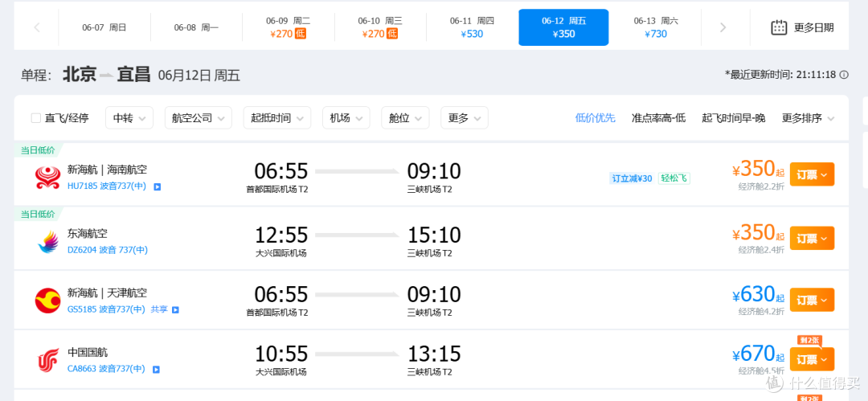The height and width of the screenshot is (401, 868).
Task: Select the 06-08 周一 date tab
Action: pos(196,27)
